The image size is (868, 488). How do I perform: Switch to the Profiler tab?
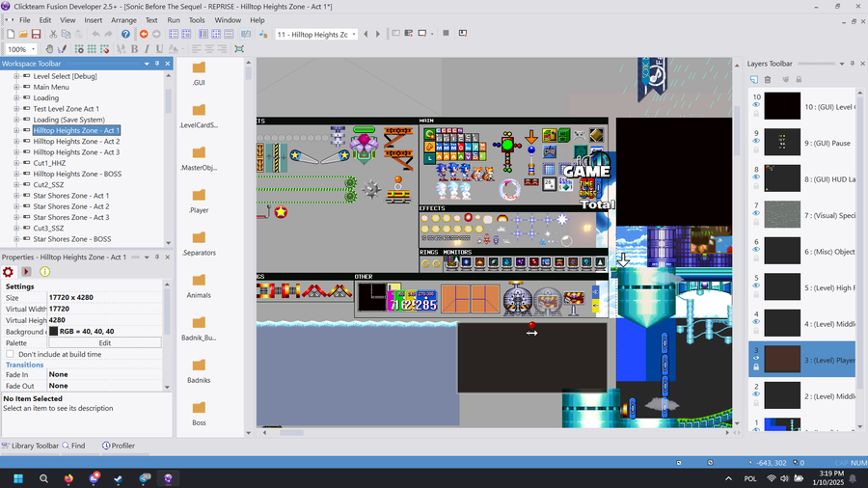click(x=119, y=446)
